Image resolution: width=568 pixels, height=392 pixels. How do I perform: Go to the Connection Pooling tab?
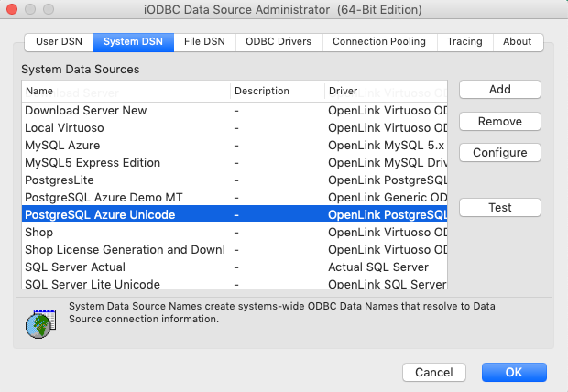coord(378,42)
